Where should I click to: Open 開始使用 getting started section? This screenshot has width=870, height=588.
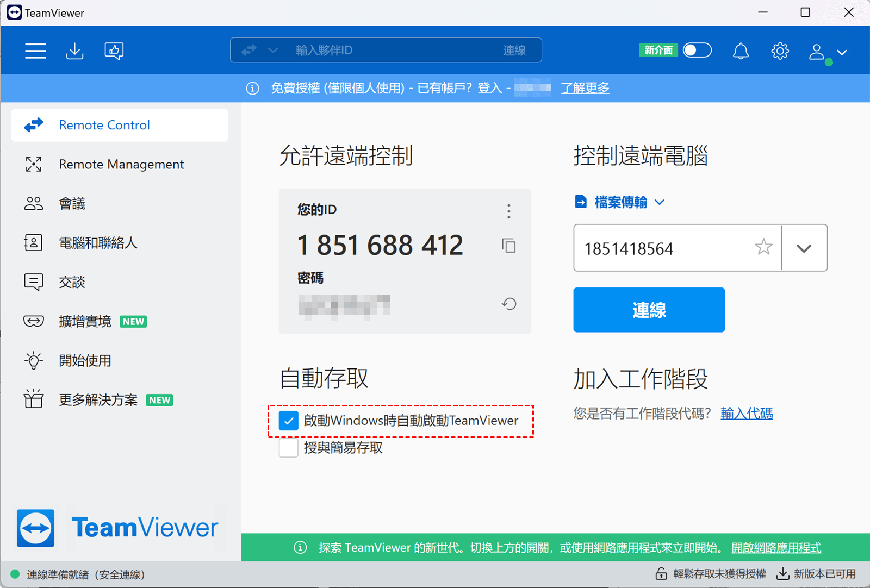click(120, 361)
